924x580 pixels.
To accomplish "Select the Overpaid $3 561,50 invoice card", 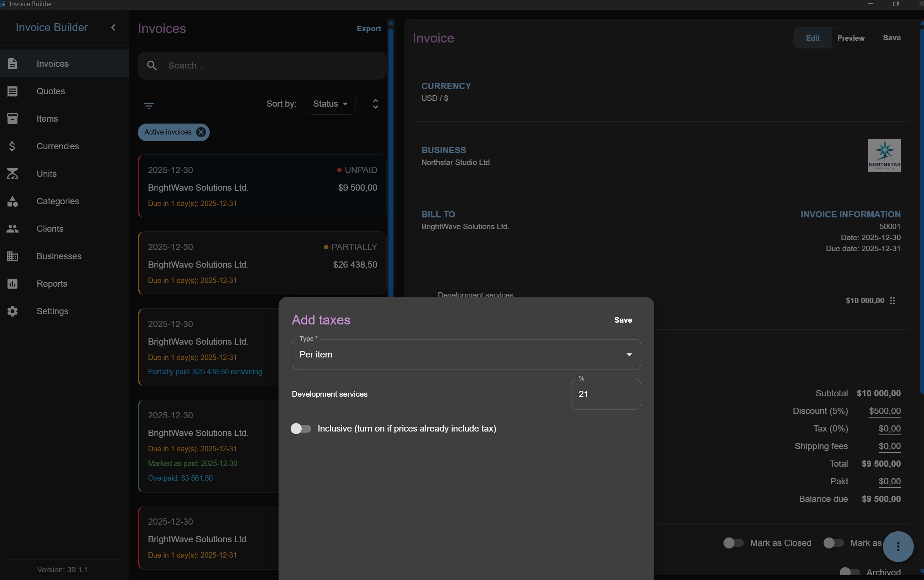I will click(x=208, y=446).
